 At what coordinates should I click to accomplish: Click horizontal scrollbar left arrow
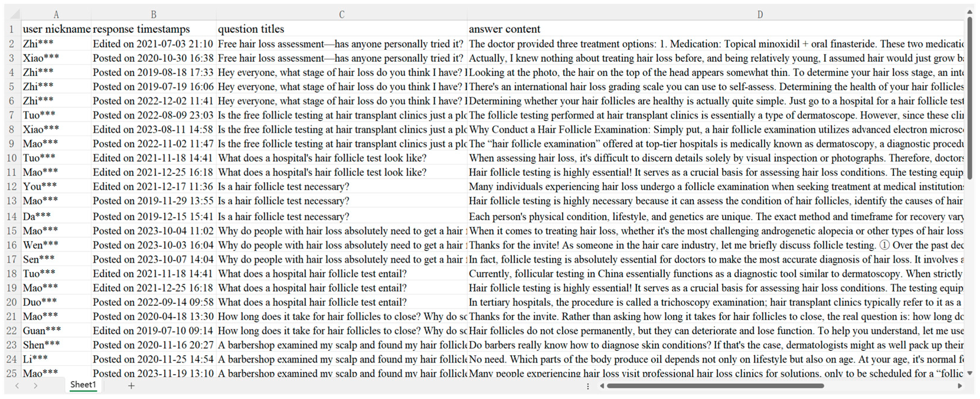tap(602, 386)
